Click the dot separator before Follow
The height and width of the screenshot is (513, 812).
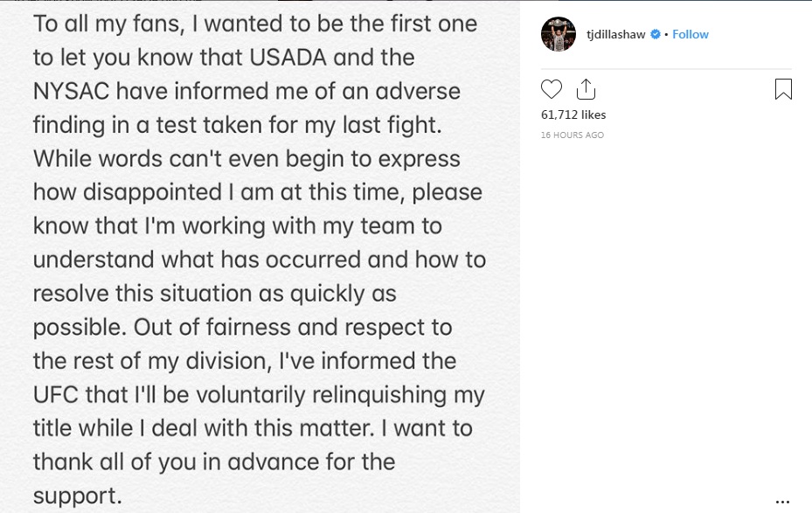click(666, 34)
